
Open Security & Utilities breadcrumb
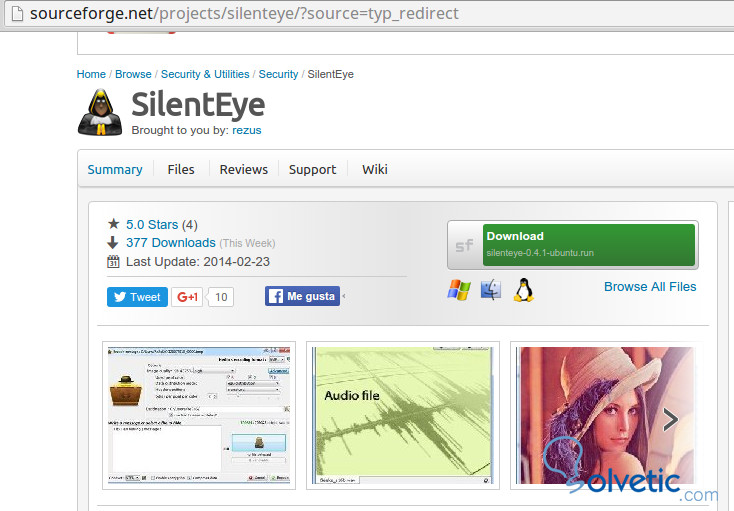tap(205, 74)
